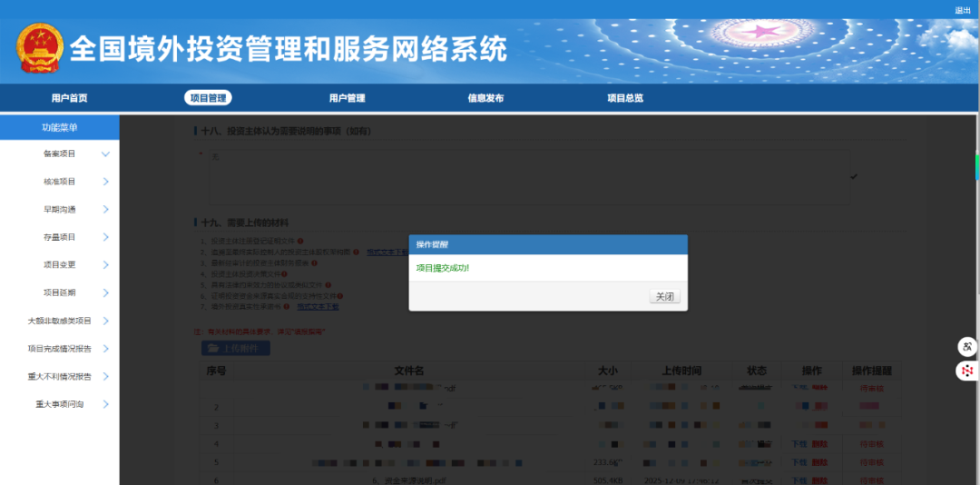Expand the 重大事项问询 chevron
Image resolution: width=980 pixels, height=485 pixels.
(x=105, y=404)
